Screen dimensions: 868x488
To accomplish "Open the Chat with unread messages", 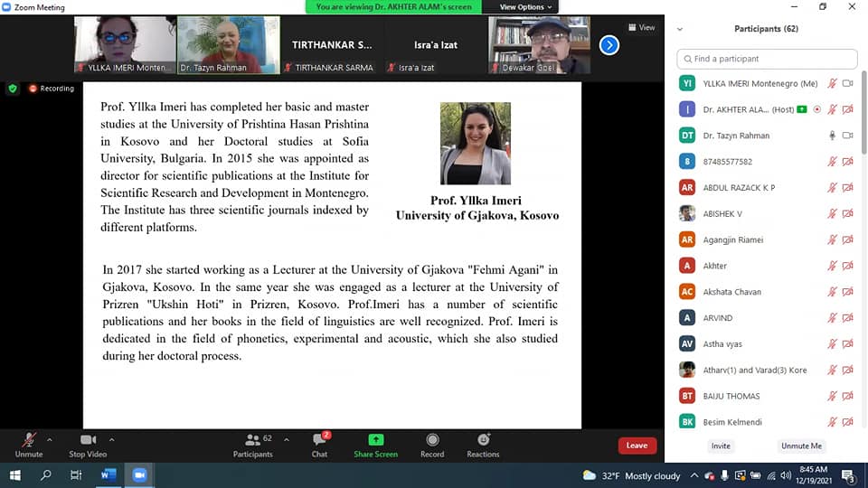I will click(x=320, y=445).
